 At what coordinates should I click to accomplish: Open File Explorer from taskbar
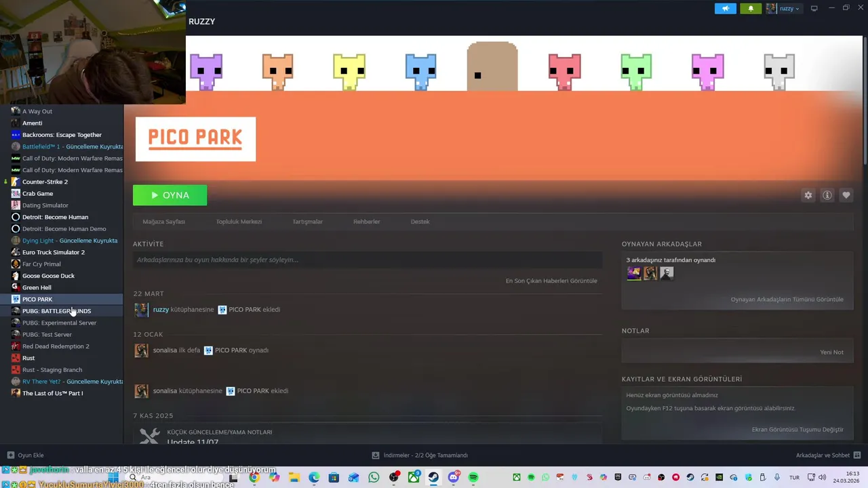[294, 477]
